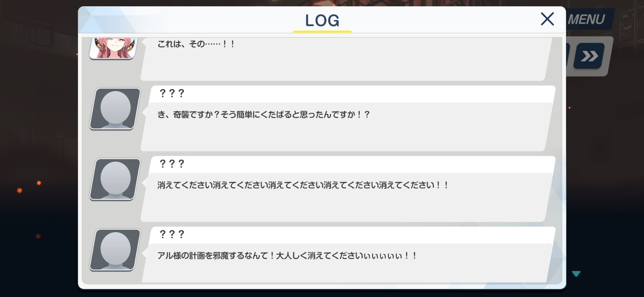
Task: Select the message starting 'アル様の計画を'
Action: [x=287, y=256]
